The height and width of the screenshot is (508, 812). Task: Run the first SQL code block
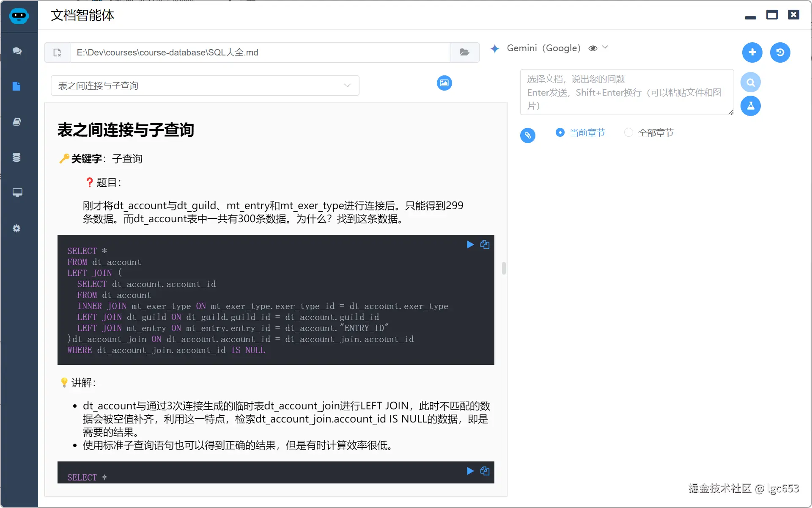coord(470,245)
